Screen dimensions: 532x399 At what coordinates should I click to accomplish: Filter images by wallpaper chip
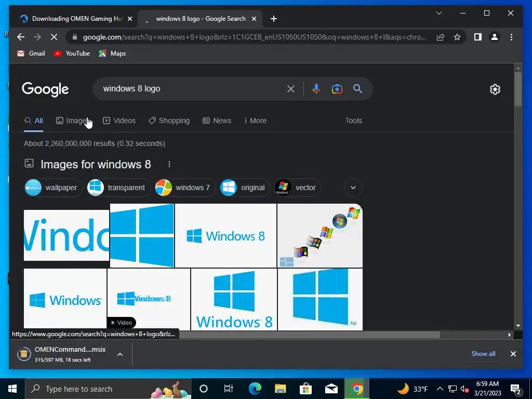54,188
